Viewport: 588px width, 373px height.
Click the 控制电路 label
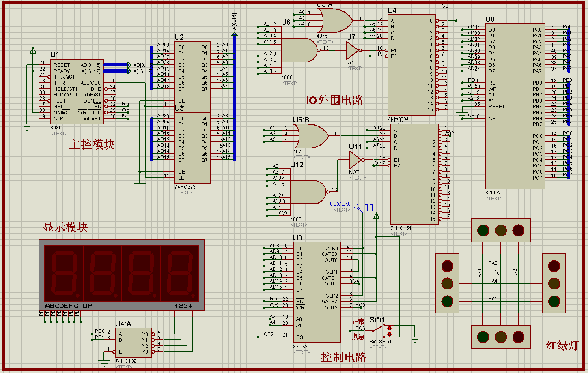tap(344, 357)
